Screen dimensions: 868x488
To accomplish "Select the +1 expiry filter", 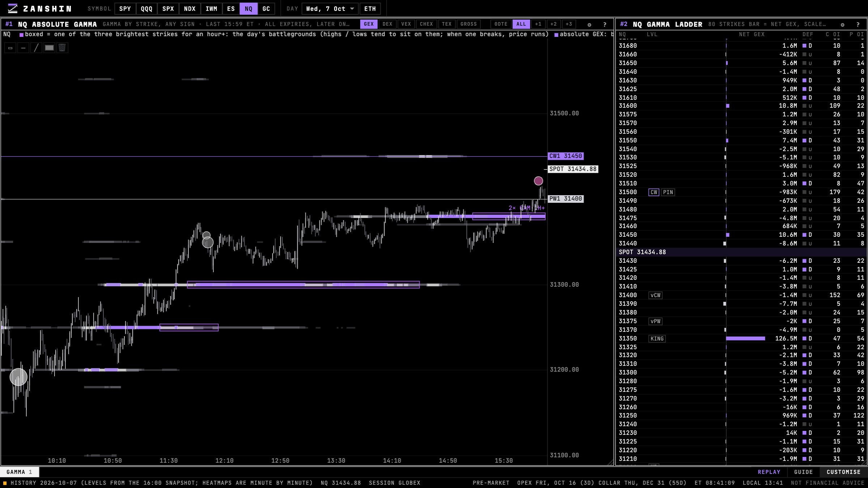I will pyautogui.click(x=538, y=24).
